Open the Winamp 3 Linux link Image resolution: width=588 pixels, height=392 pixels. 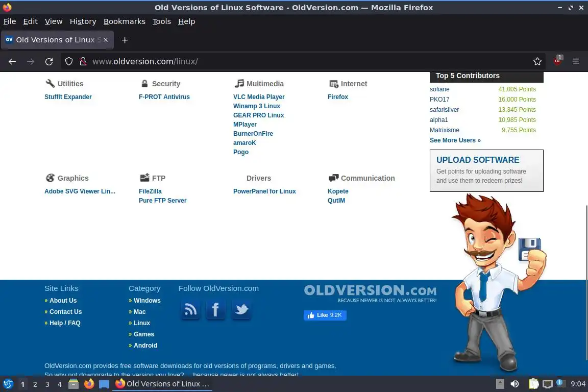tap(257, 106)
